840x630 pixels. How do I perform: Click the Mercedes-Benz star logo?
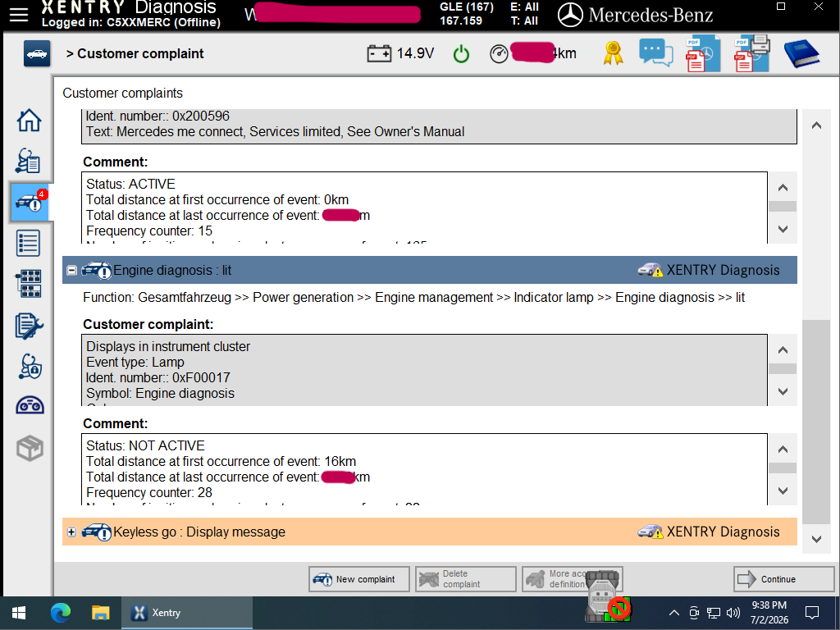click(570, 15)
